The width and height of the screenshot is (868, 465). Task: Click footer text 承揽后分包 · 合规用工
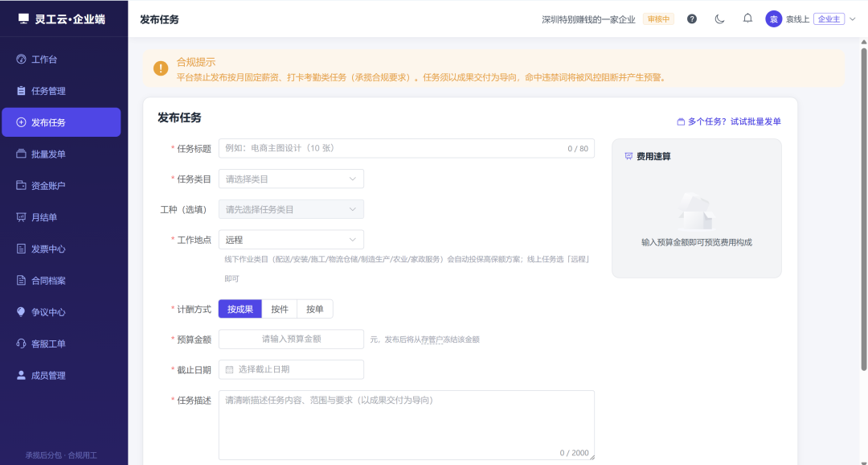pyautogui.click(x=61, y=455)
